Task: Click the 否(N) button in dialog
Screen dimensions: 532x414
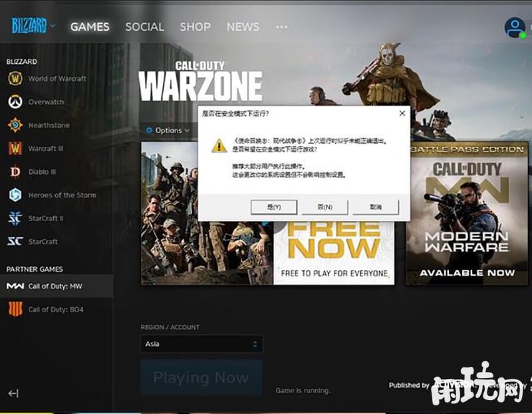Action: tap(325, 207)
